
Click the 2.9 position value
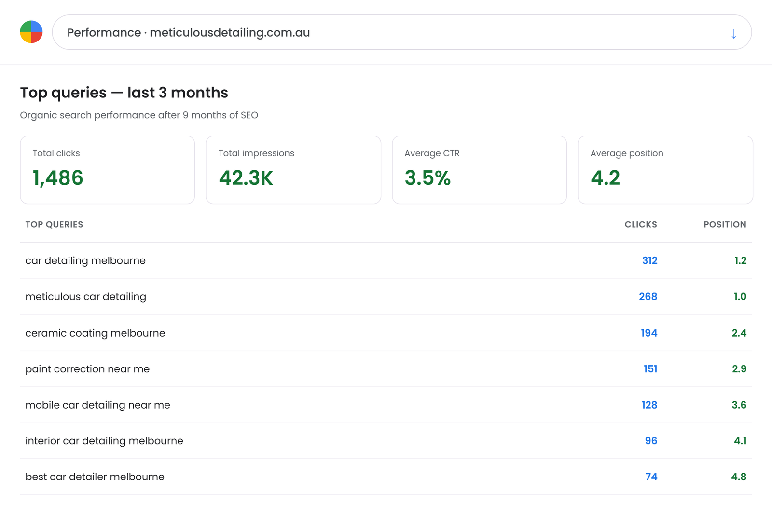(x=739, y=369)
